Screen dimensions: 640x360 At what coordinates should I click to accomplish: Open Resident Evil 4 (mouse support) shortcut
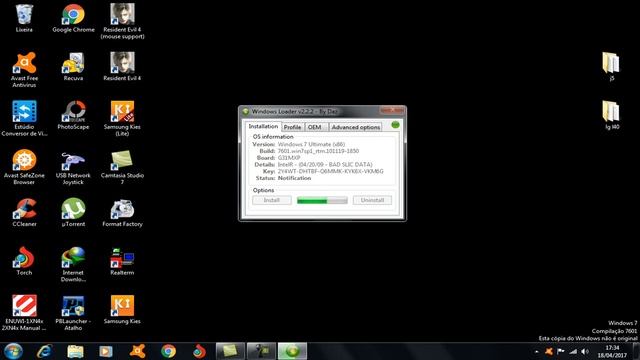(x=122, y=22)
